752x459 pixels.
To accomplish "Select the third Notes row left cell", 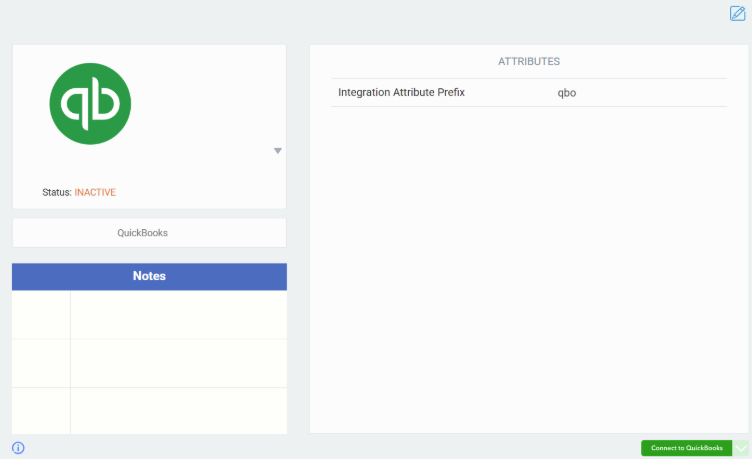I will 41,410.
